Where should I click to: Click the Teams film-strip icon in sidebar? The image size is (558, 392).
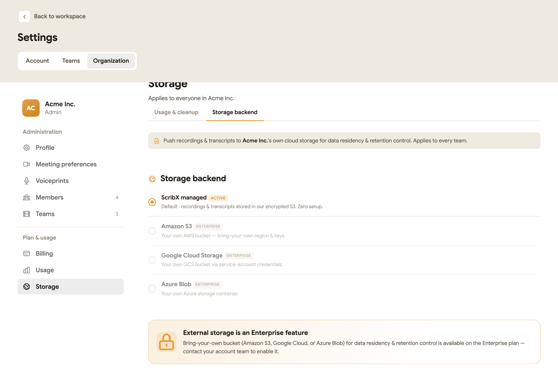[27, 214]
